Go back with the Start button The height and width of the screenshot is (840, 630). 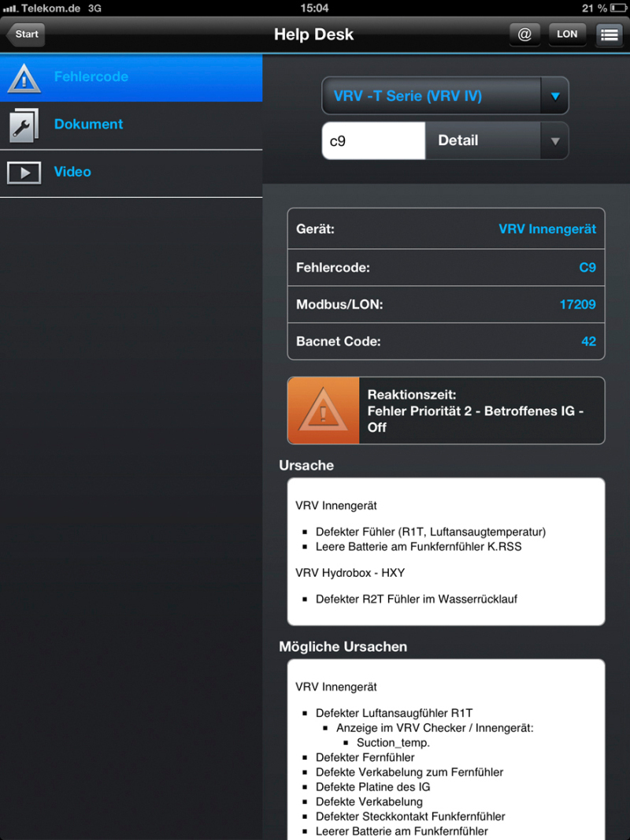(x=25, y=35)
